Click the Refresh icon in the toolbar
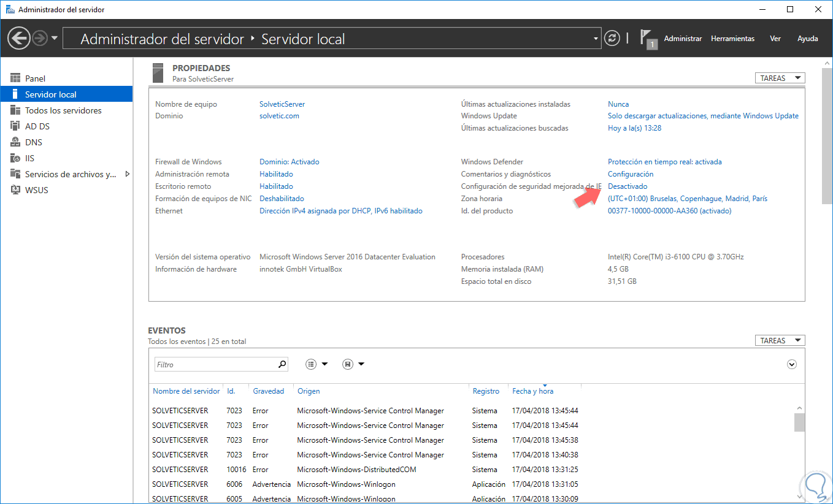The height and width of the screenshot is (504, 833). (612, 37)
